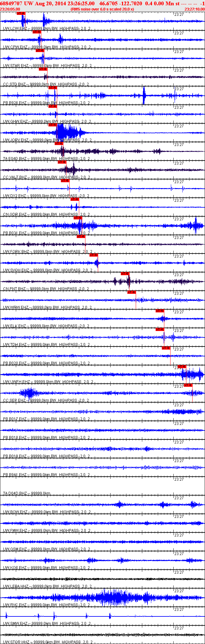Image resolution: width=205 pixels, height=644 pixels.
Task: Click the 'UW.GSM EHZ' station label
Action: pos(15,549)
